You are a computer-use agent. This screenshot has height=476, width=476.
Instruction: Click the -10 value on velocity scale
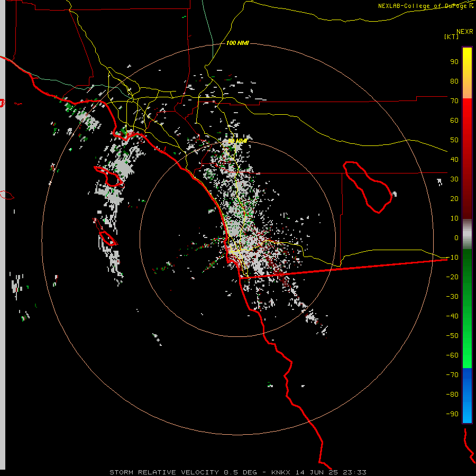tap(452, 258)
